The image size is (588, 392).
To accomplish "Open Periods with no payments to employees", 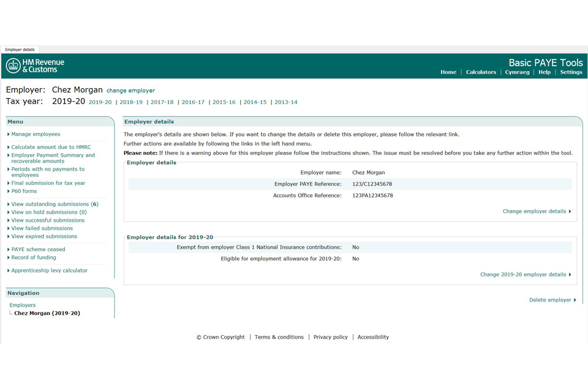I will pyautogui.click(x=48, y=171).
